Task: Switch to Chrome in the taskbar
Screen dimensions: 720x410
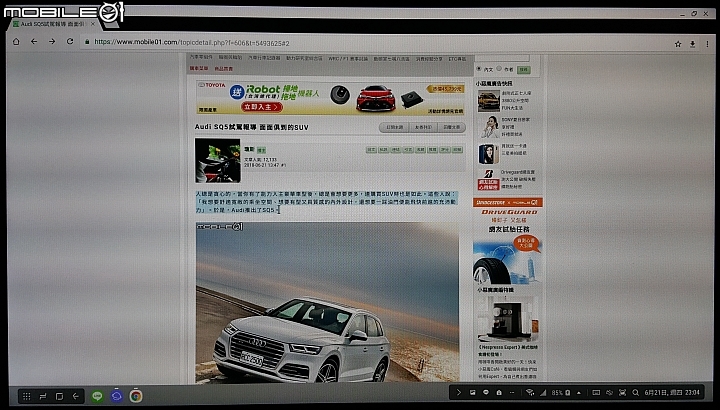Action: [135, 396]
